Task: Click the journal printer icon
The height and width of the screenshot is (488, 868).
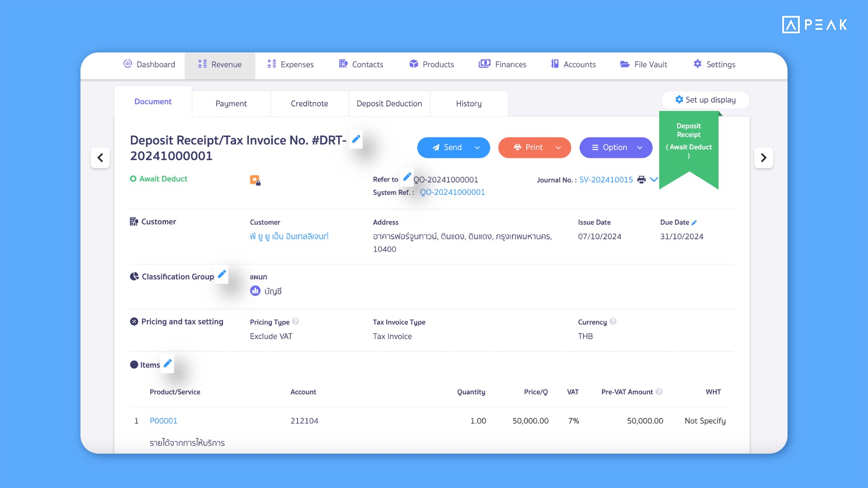Action: coord(641,180)
